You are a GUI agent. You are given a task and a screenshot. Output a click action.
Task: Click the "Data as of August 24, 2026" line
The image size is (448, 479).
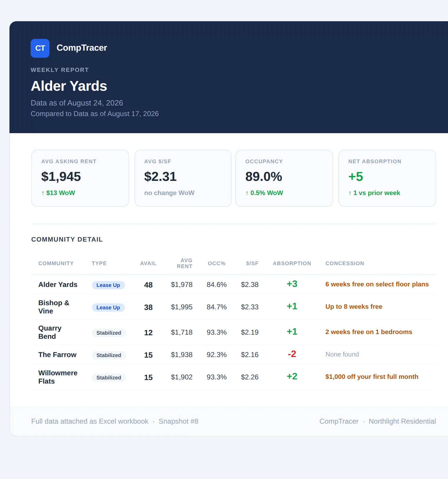click(x=77, y=103)
